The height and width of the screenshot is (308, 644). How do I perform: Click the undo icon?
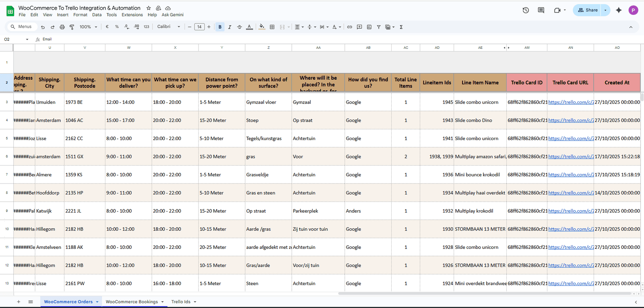click(x=43, y=27)
